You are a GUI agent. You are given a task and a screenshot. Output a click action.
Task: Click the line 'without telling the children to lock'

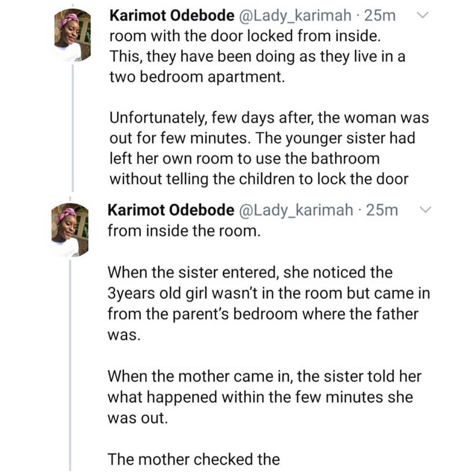click(x=259, y=179)
